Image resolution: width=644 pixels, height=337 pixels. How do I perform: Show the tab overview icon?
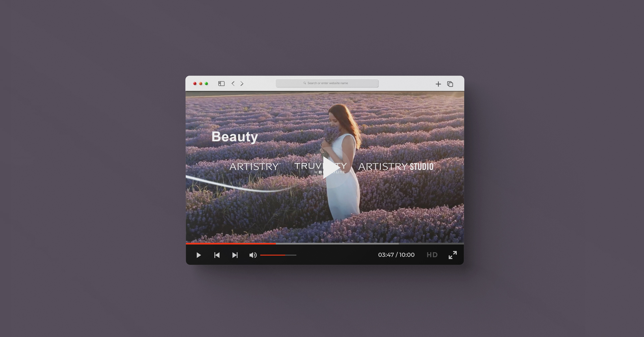point(450,84)
